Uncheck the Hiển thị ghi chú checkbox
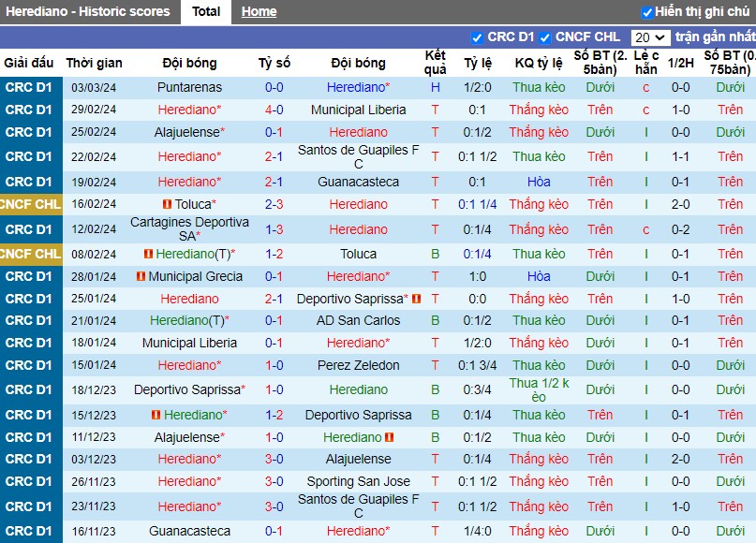Viewport: 756px width, 543px height. [x=647, y=12]
